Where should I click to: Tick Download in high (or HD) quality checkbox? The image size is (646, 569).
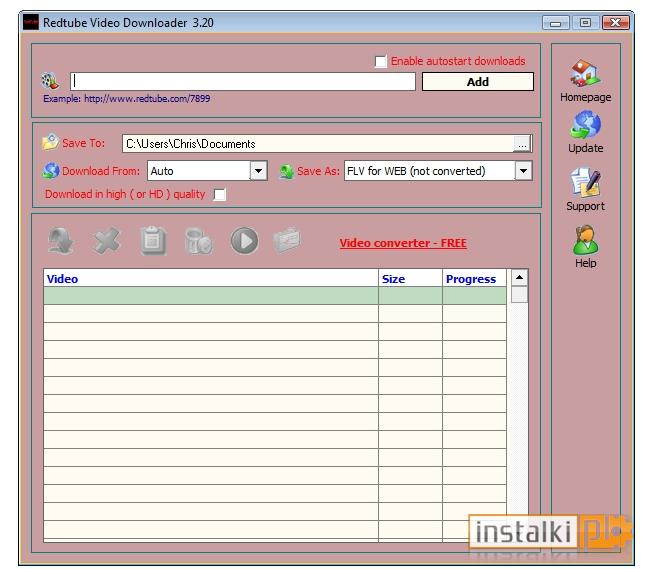coord(220,194)
